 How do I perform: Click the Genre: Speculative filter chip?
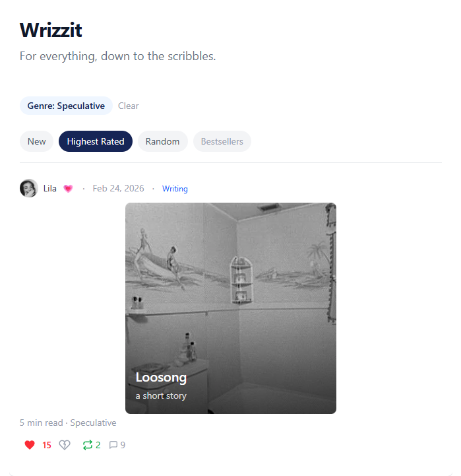pyautogui.click(x=66, y=106)
